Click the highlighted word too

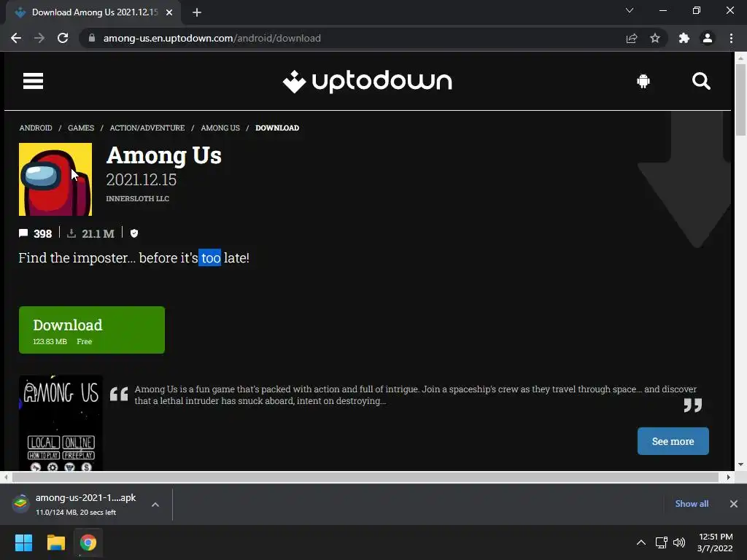210,257
